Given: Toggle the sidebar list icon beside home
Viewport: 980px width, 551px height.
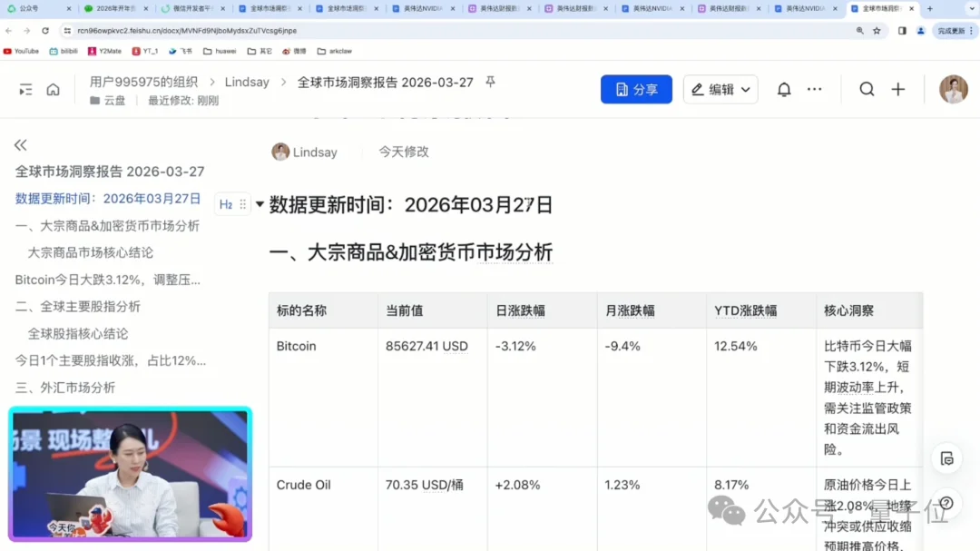Looking at the screenshot, I should [x=24, y=89].
